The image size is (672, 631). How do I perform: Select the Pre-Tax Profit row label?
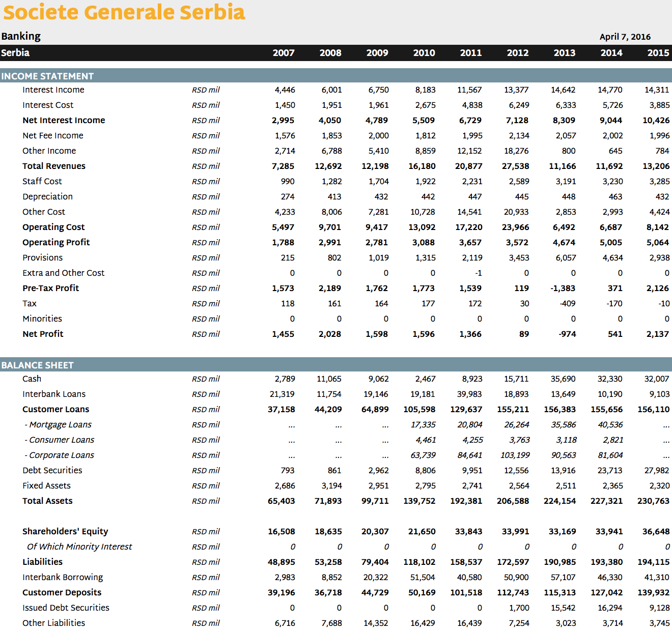[51, 289]
